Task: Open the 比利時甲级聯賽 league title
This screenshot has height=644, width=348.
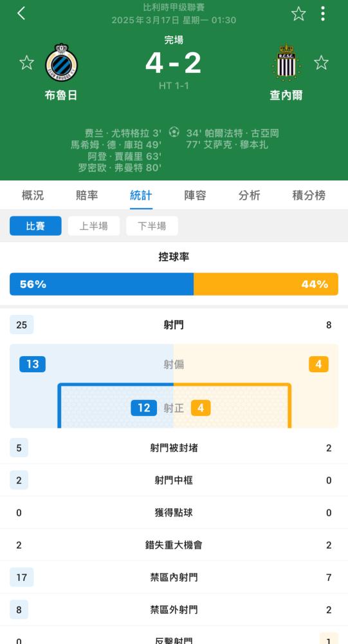Action: (174, 7)
